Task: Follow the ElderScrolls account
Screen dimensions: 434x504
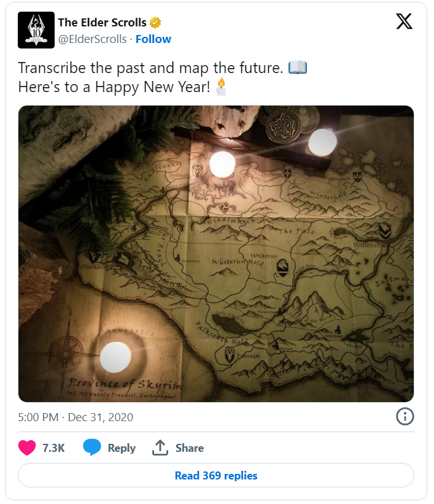Action: (153, 39)
